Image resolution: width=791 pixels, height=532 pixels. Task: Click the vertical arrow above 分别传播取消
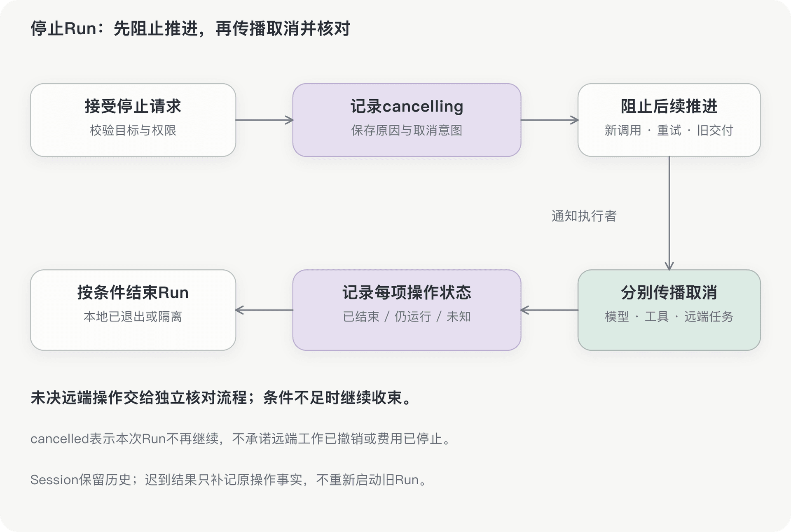click(x=669, y=213)
